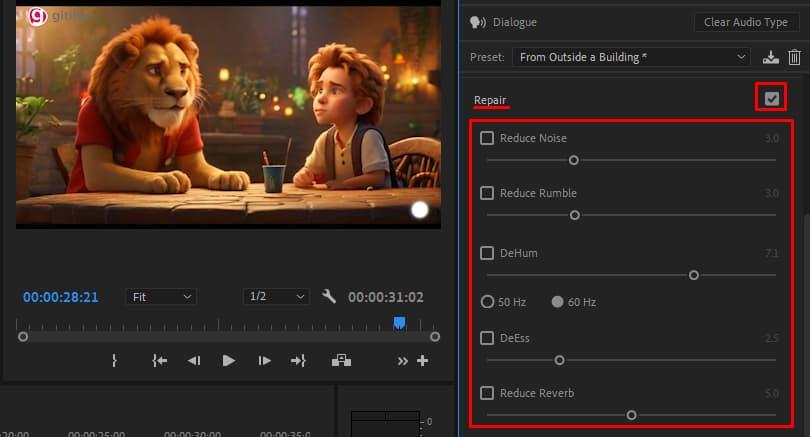Jump to the Out point
The height and width of the screenshot is (437, 810).
click(298, 361)
